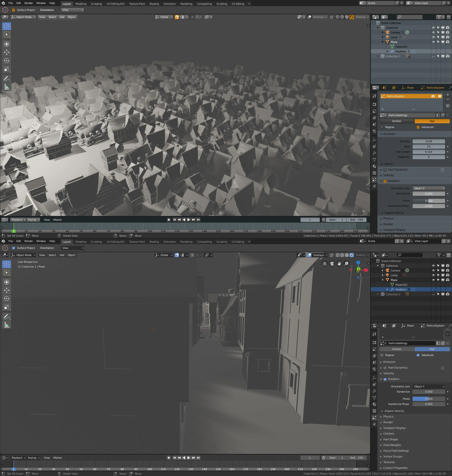Open the Object properties tab in bottom window
The image size is (452, 476).
point(374,378)
